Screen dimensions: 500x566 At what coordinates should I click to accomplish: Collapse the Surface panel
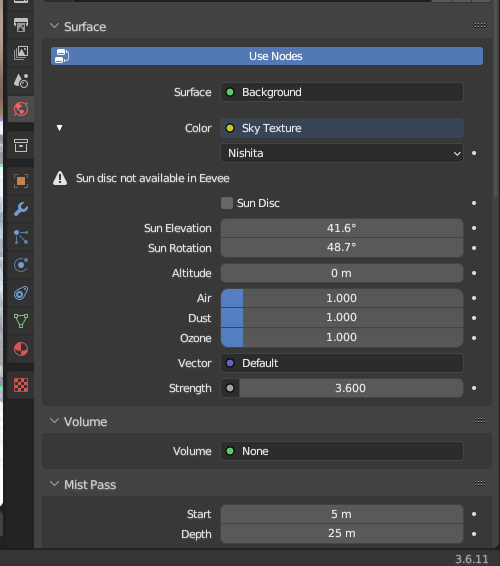(55, 26)
